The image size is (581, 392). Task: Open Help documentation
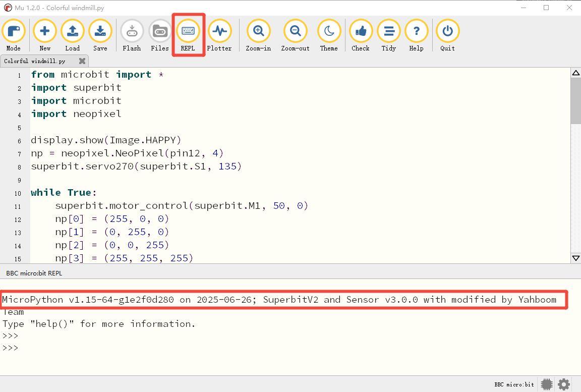(417, 36)
